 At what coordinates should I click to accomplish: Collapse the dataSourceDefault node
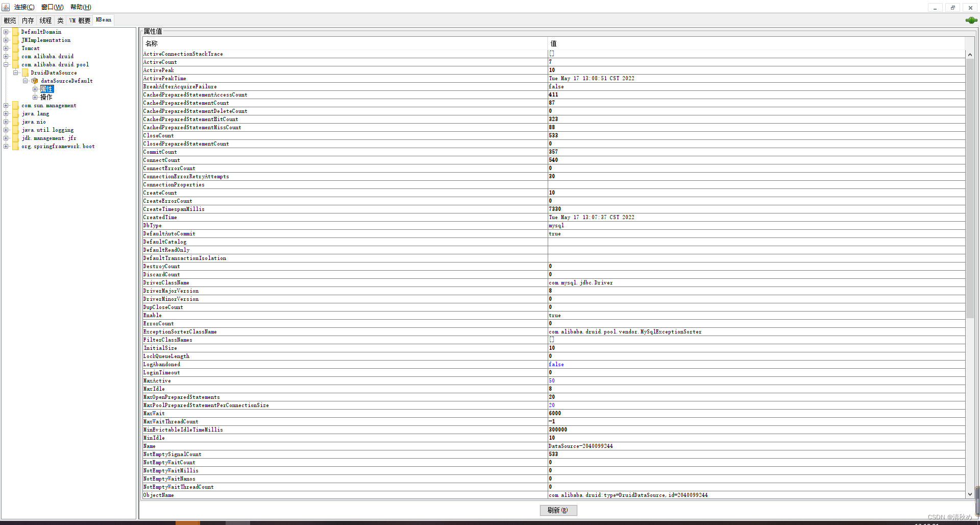click(x=26, y=81)
